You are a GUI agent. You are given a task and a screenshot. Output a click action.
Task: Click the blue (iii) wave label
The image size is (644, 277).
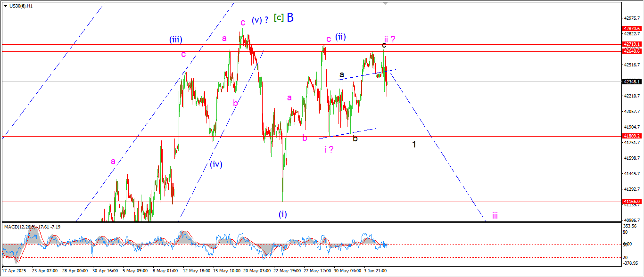(x=175, y=40)
